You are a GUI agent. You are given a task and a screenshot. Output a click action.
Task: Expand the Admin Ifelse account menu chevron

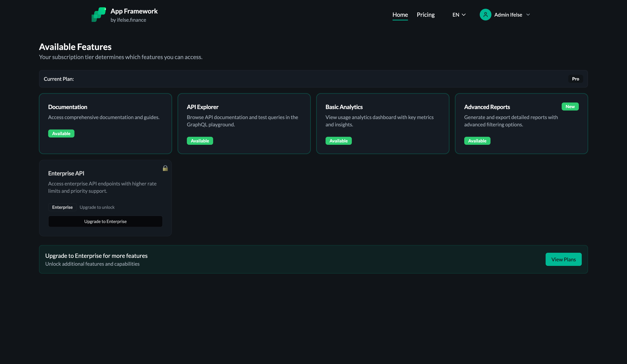528,15
